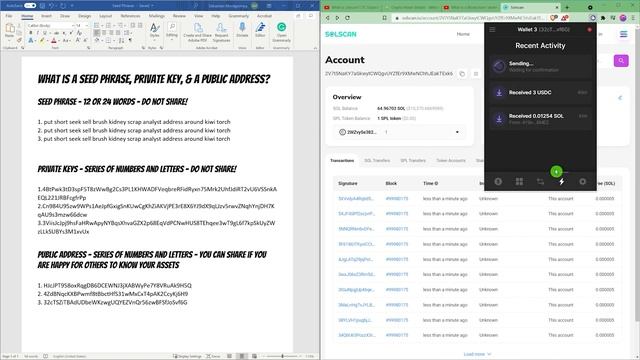Open a new browser tab with plus
This screenshot has height=360, width=640.
click(x=567, y=7)
